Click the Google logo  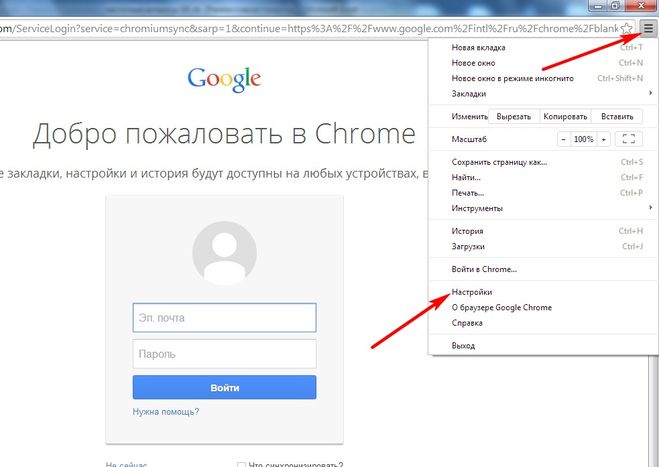tap(224, 79)
